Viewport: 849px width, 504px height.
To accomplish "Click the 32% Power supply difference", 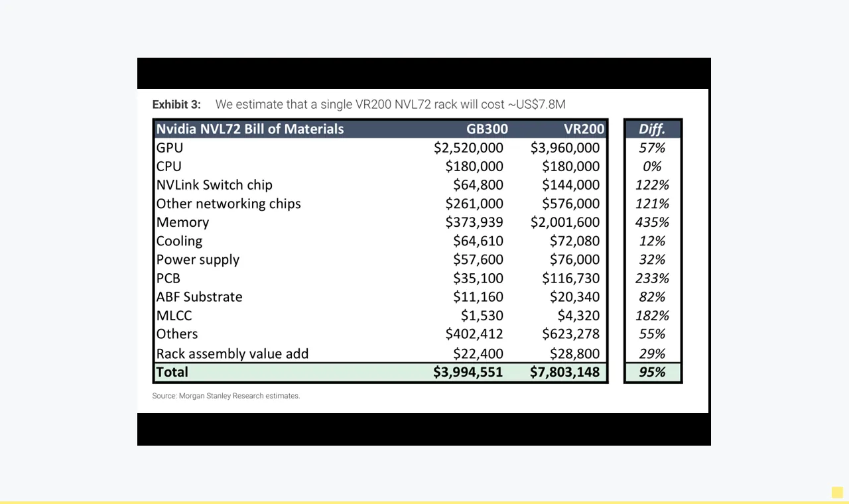I will pos(652,259).
